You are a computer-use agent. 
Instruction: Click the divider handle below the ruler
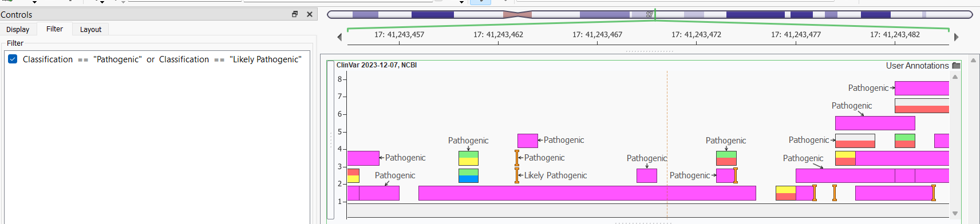pyautogui.click(x=649, y=51)
